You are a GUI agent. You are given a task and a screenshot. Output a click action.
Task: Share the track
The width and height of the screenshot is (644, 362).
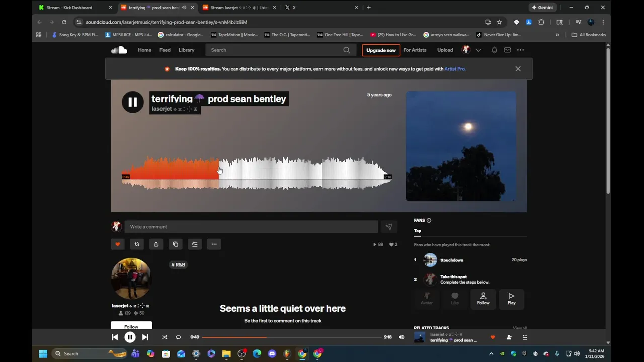coord(156,244)
